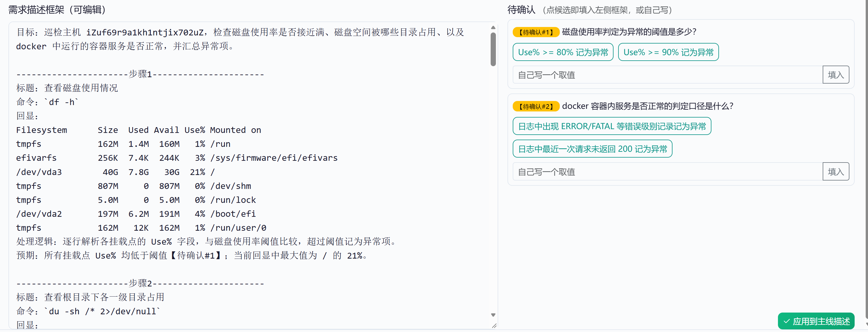Choose '未返回 200 记为异常' option
The width and height of the screenshot is (868, 332).
click(592, 149)
